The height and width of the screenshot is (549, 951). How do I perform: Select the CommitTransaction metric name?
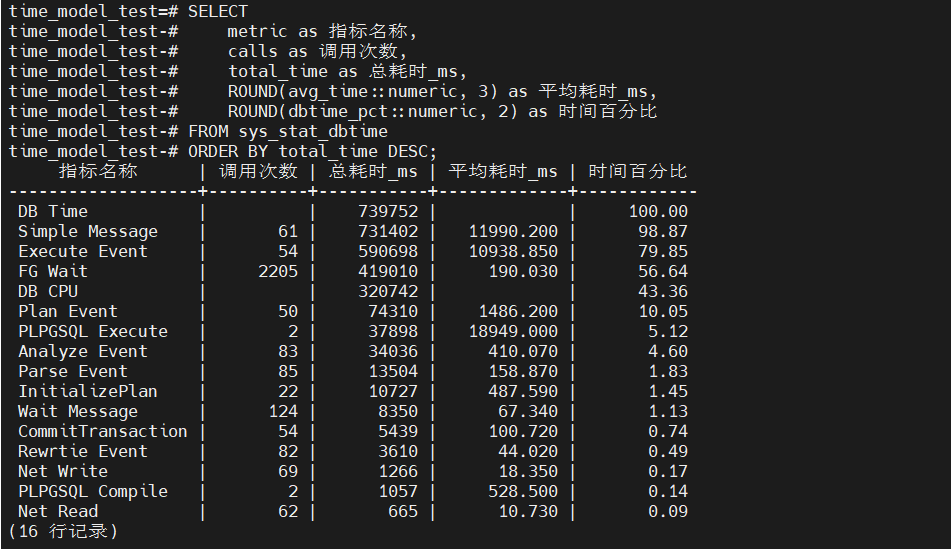click(102, 431)
